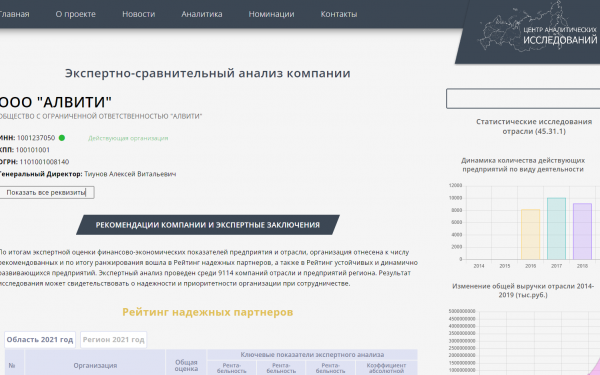Open the О проекте menu item

(x=75, y=14)
